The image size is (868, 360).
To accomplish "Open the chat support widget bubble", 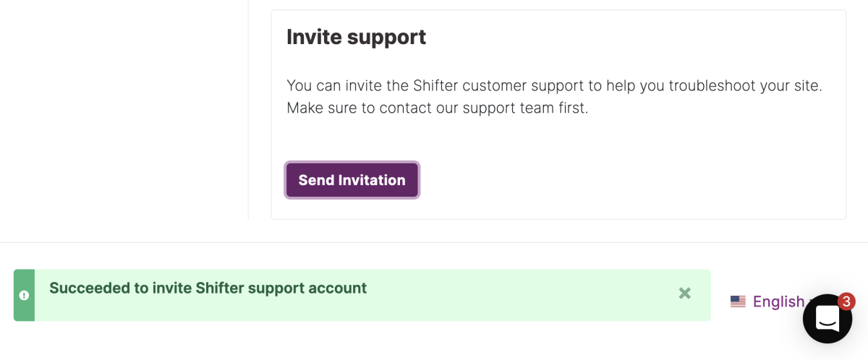I will [x=827, y=318].
